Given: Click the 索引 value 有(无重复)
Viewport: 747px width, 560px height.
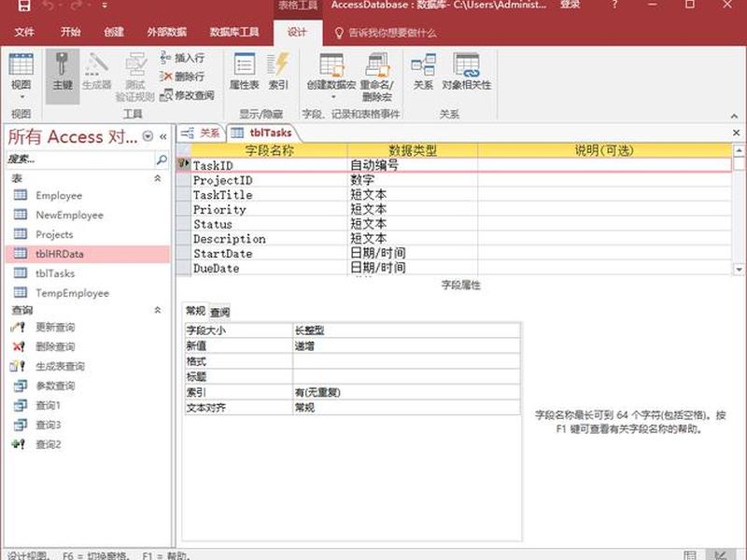Looking at the screenshot, I should (x=406, y=392).
